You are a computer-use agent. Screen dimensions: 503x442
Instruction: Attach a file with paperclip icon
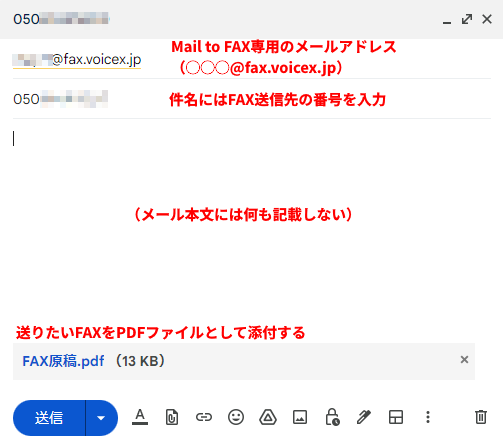(172, 417)
